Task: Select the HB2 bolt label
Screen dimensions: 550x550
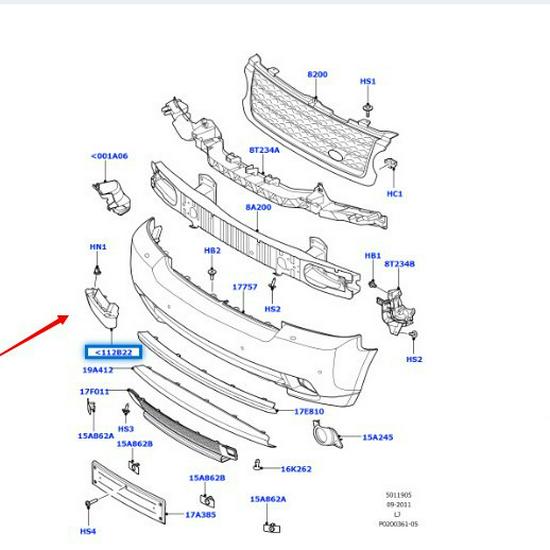Action: 212,250
